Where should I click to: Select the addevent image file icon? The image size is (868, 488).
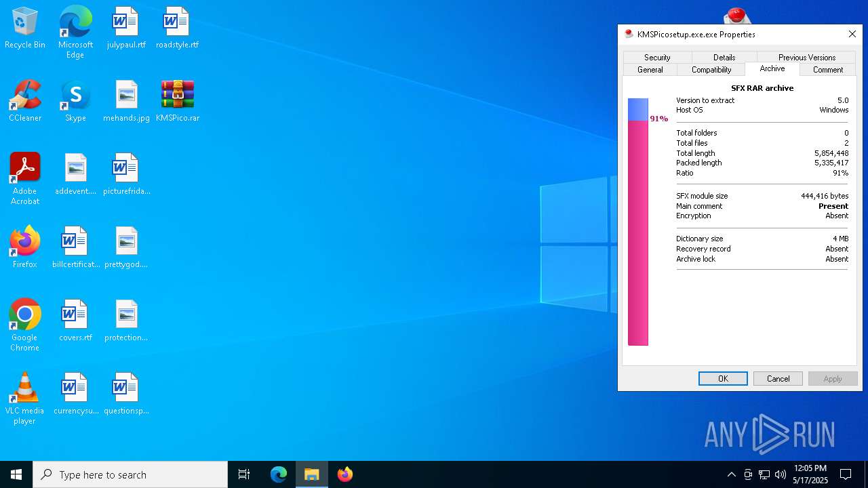pos(75,175)
